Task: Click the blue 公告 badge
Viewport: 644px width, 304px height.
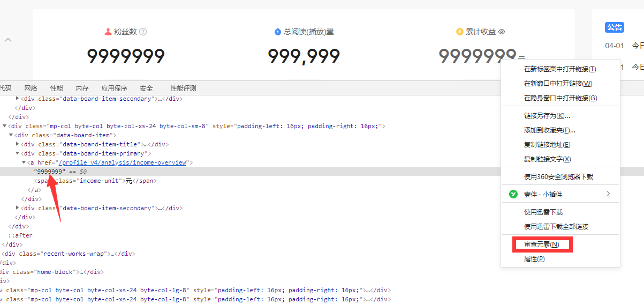Action: pyautogui.click(x=615, y=27)
